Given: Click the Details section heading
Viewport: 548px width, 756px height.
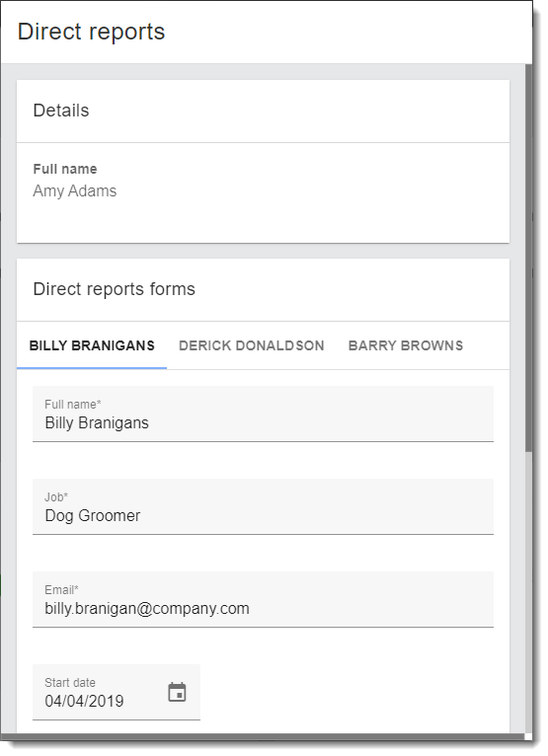Looking at the screenshot, I should pos(61,111).
